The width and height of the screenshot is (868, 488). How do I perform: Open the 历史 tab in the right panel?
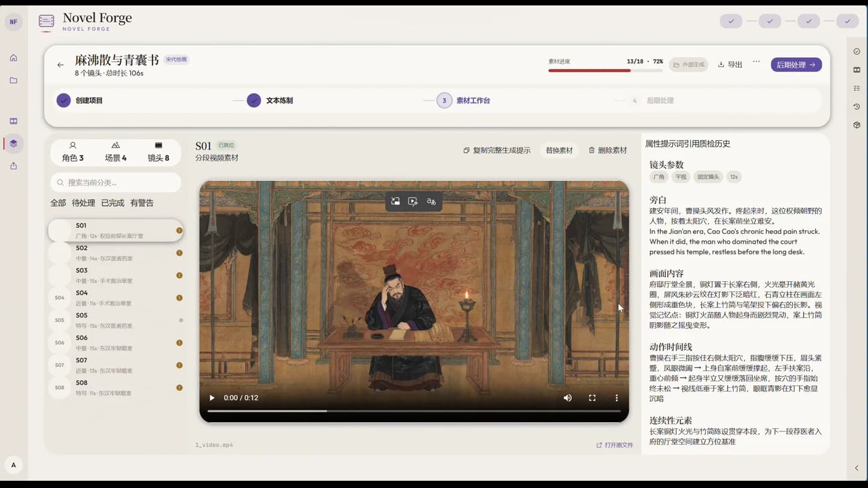[x=722, y=144]
